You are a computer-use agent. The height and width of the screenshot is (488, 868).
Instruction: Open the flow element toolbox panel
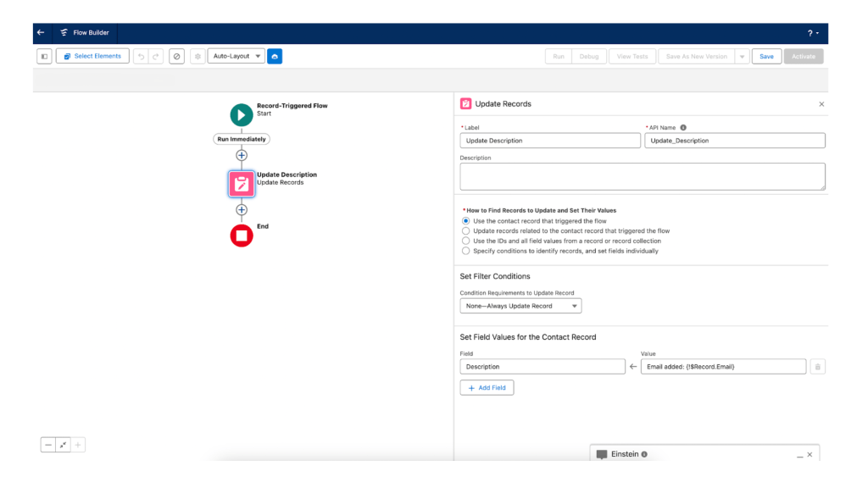coord(43,56)
